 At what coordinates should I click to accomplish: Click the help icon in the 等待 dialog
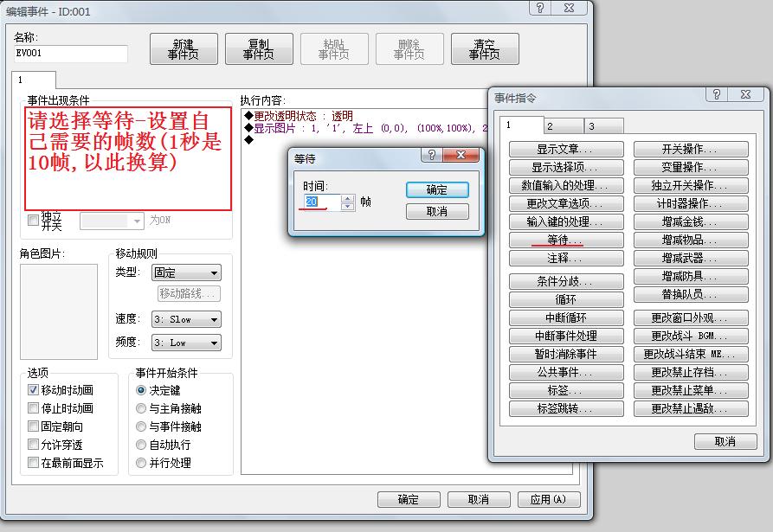point(432,155)
